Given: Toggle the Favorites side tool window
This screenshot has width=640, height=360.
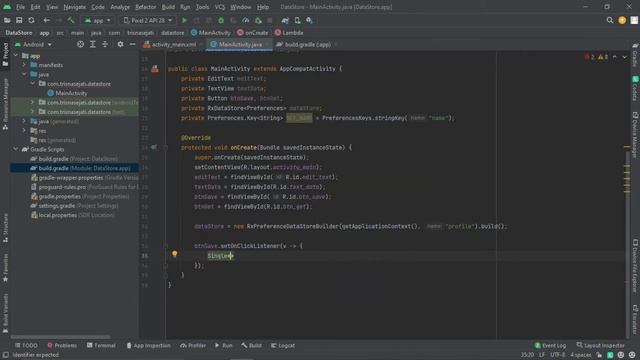Looking at the screenshot, I should point(5,267).
